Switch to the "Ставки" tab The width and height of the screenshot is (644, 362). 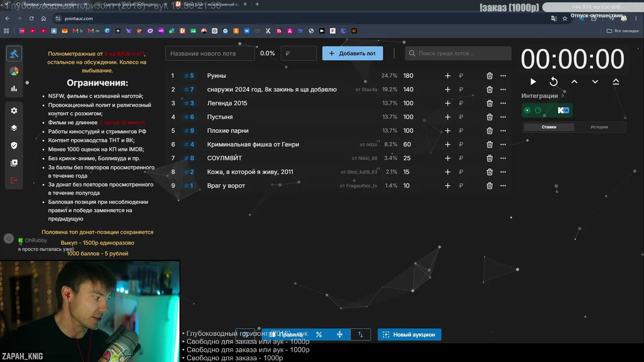pos(549,127)
